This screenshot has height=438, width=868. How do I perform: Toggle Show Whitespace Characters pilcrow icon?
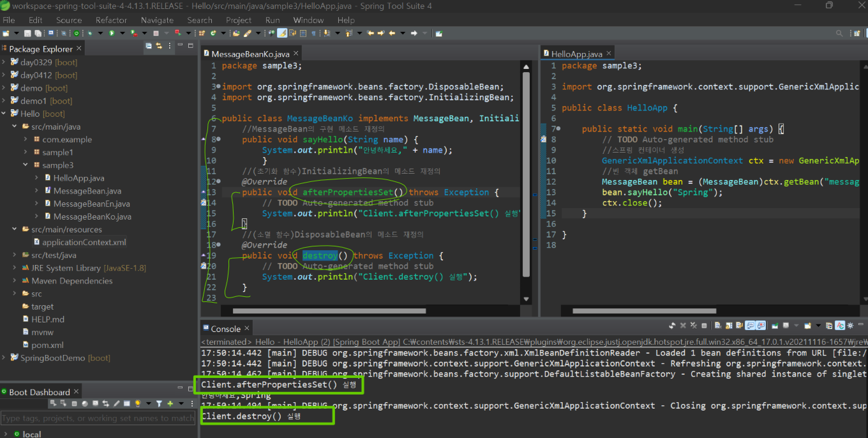[313, 33]
